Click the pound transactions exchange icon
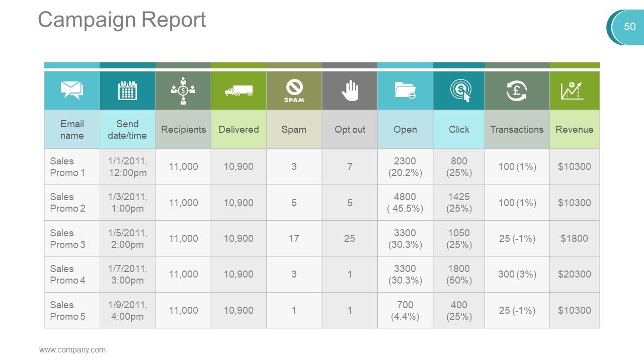The height and width of the screenshot is (362, 644). [517, 90]
